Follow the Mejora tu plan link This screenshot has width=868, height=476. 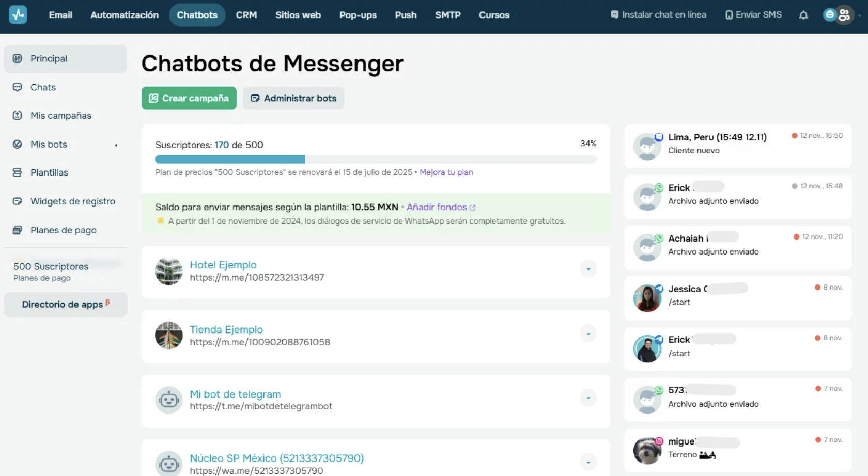click(x=446, y=172)
